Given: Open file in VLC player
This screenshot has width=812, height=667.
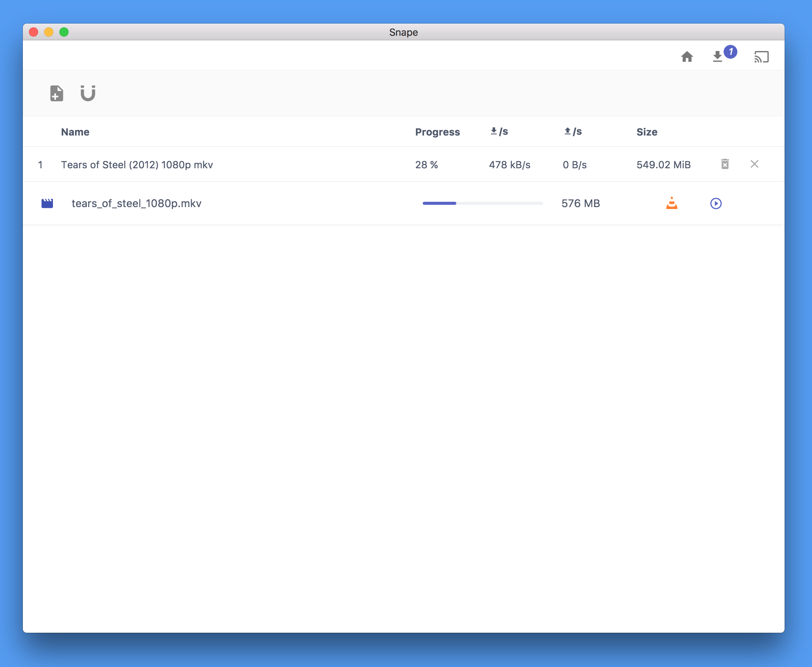Looking at the screenshot, I should coord(671,203).
